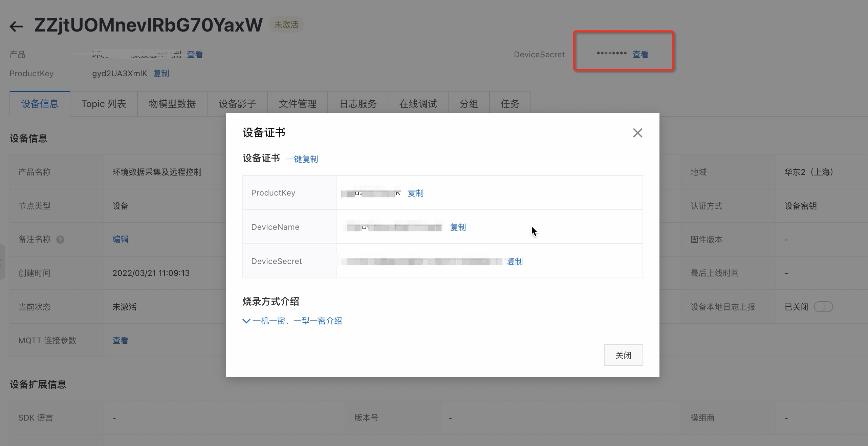Click the 未激活 status badge
Image resolution: width=868 pixels, height=446 pixels.
pos(286,25)
